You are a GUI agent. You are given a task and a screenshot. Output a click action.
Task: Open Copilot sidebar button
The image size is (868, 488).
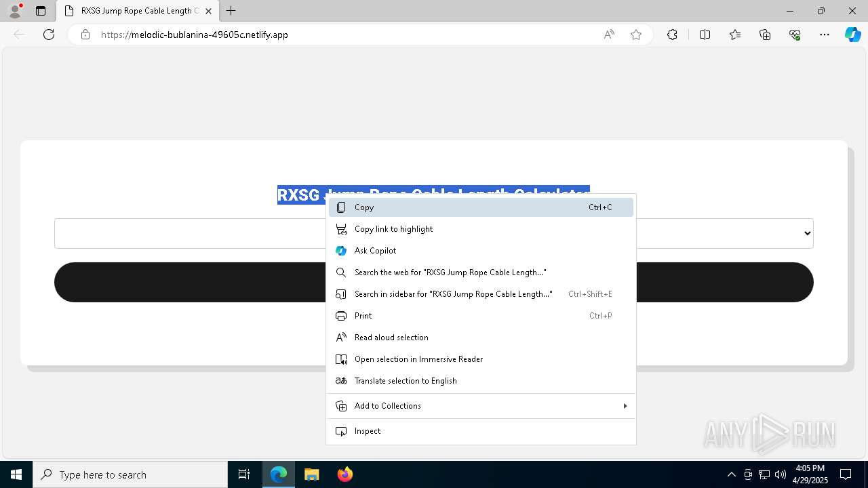(852, 35)
